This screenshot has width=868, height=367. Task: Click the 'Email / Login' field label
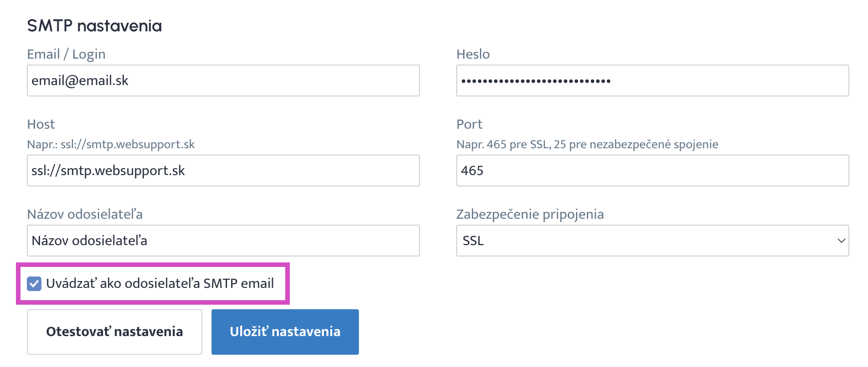point(66,54)
